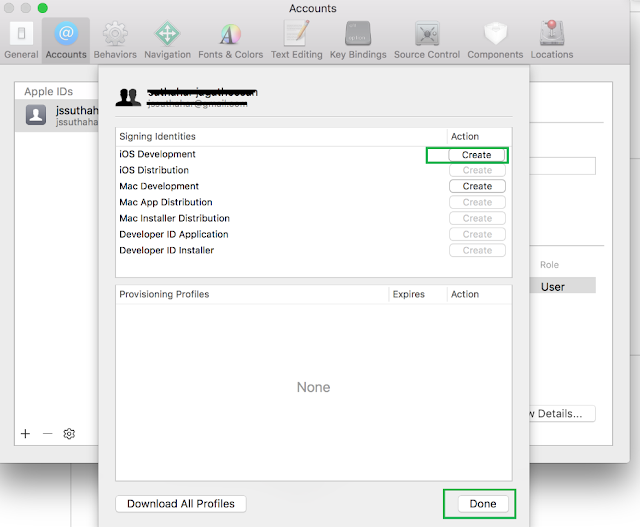Click the jssuthah account name text
This screenshot has width=640, height=527.
[77, 110]
